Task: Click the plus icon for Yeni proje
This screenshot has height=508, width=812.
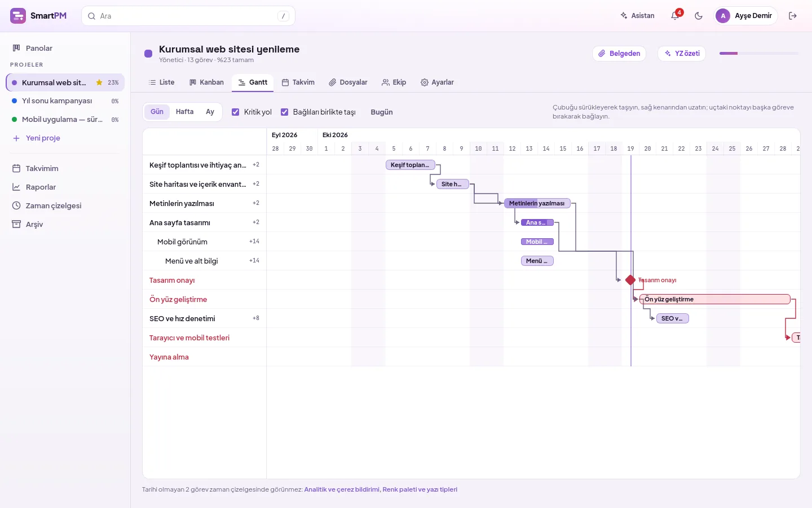Action: (x=16, y=138)
